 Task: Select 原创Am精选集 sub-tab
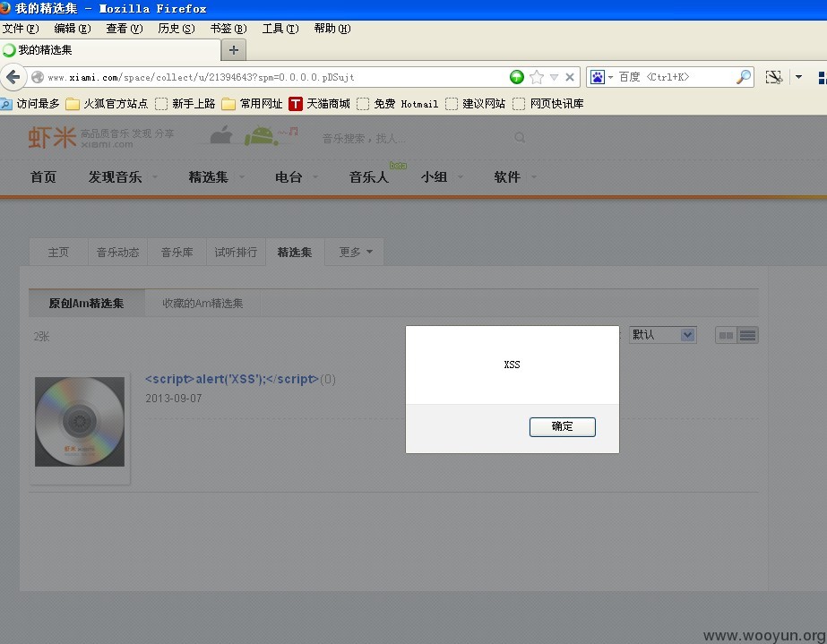point(87,304)
